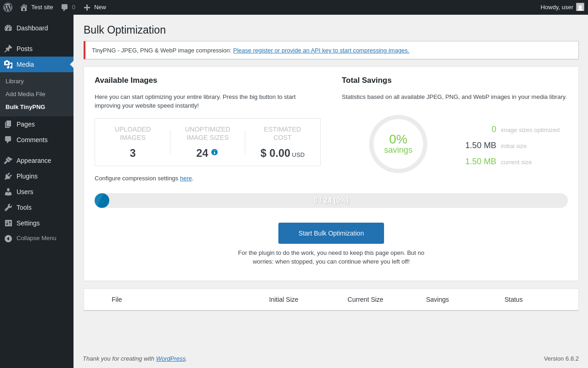Click the WordPress footer link
Screen dimensions: 588x368
tap(170, 359)
